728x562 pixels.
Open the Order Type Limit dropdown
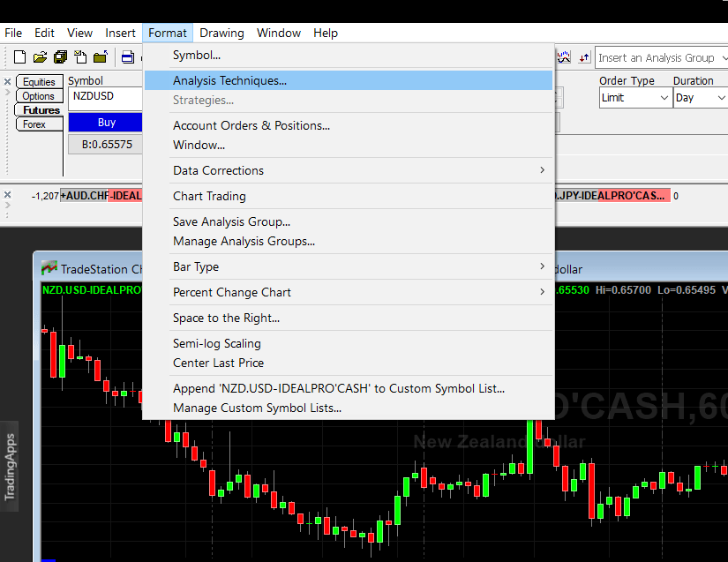(x=634, y=97)
